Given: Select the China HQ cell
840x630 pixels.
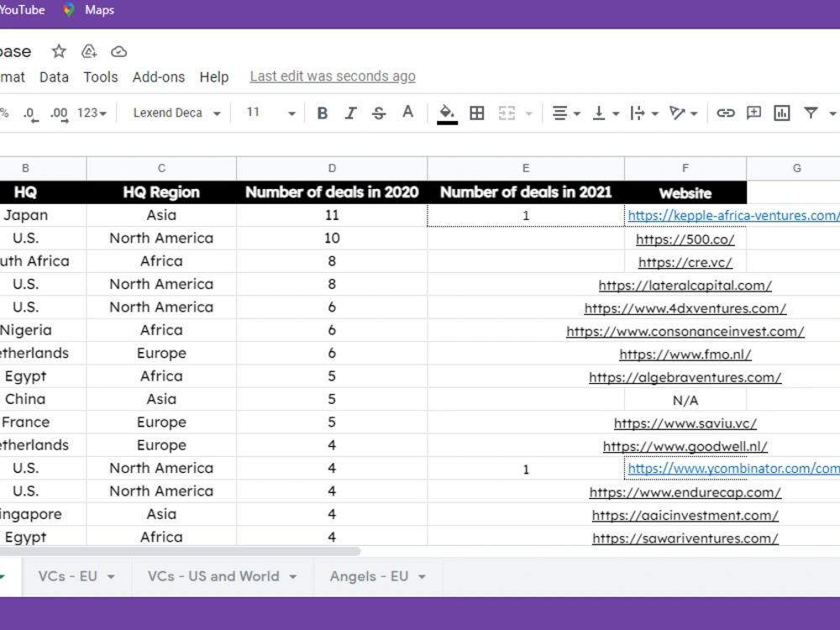Looking at the screenshot, I should click(x=43, y=399).
